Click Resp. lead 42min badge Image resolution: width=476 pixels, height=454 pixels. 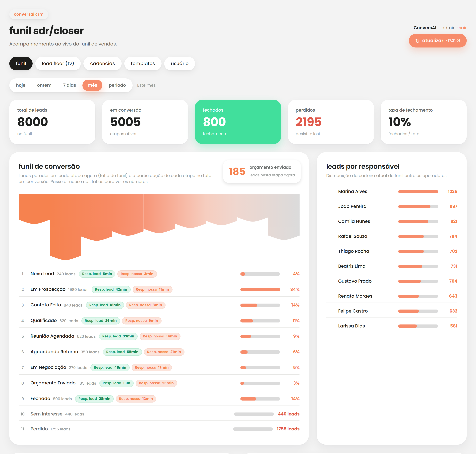coord(111,289)
